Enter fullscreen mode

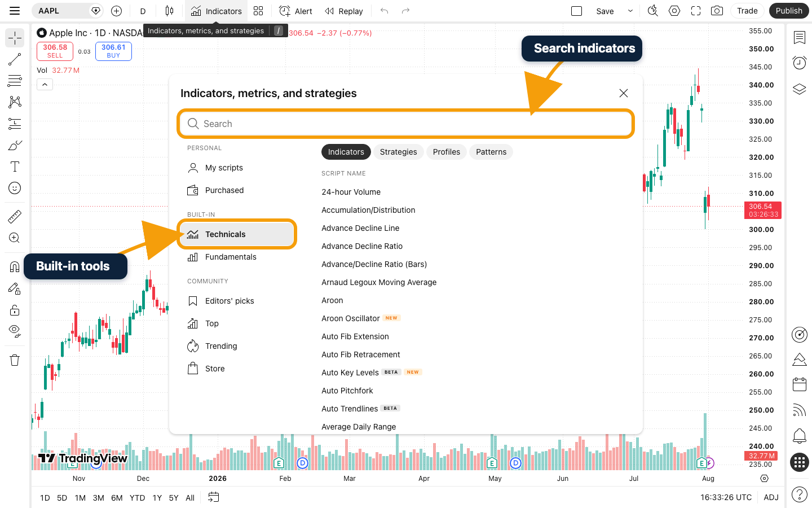(696, 11)
